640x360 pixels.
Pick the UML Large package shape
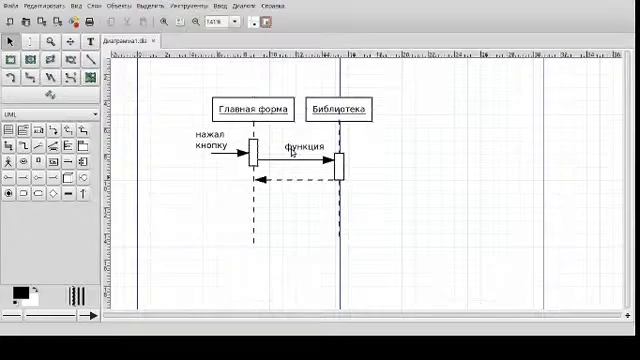[x=83, y=146]
